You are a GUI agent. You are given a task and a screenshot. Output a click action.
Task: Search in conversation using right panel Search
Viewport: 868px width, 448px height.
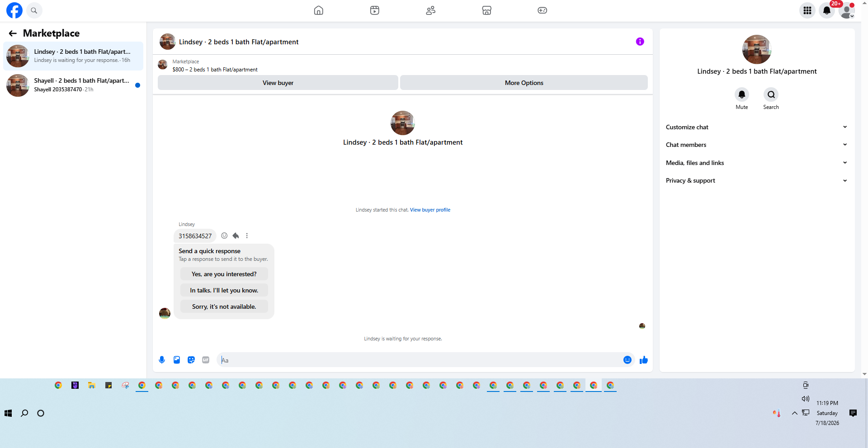pos(771,94)
